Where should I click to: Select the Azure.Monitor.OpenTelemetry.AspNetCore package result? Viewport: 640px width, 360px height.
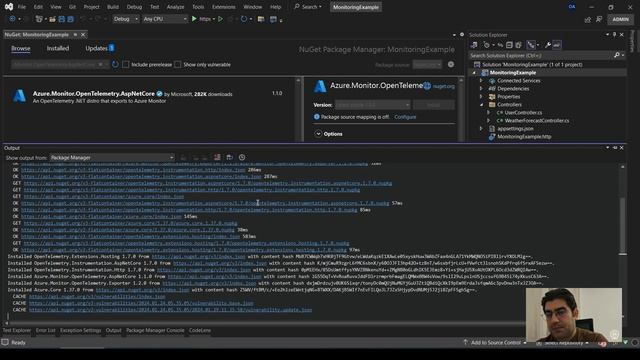point(150,97)
